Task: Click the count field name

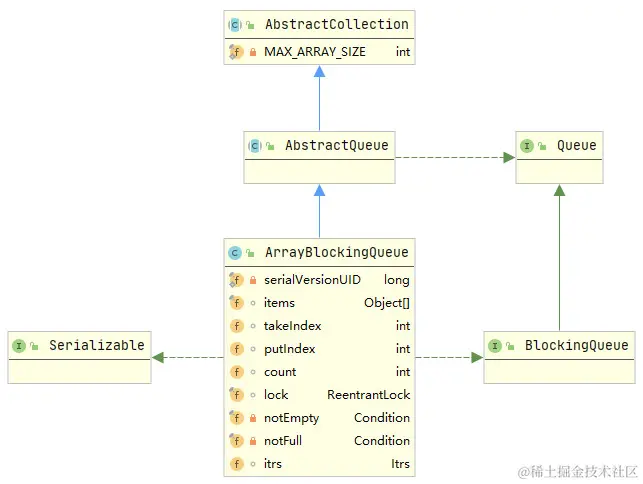Action: (280, 372)
